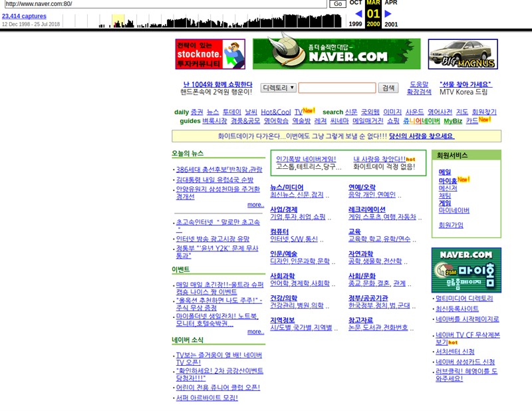
Task: Open TV link in the daily menu
Action: pyautogui.click(x=299, y=112)
